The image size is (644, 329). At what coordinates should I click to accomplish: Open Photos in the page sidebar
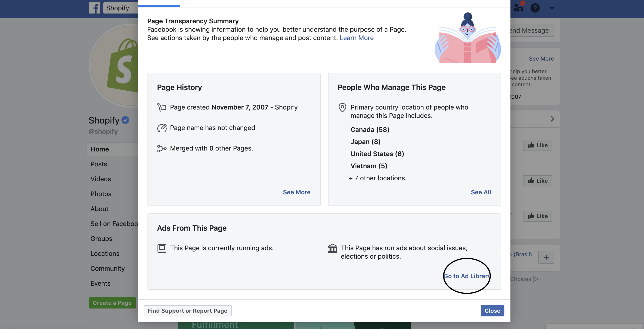(x=101, y=194)
